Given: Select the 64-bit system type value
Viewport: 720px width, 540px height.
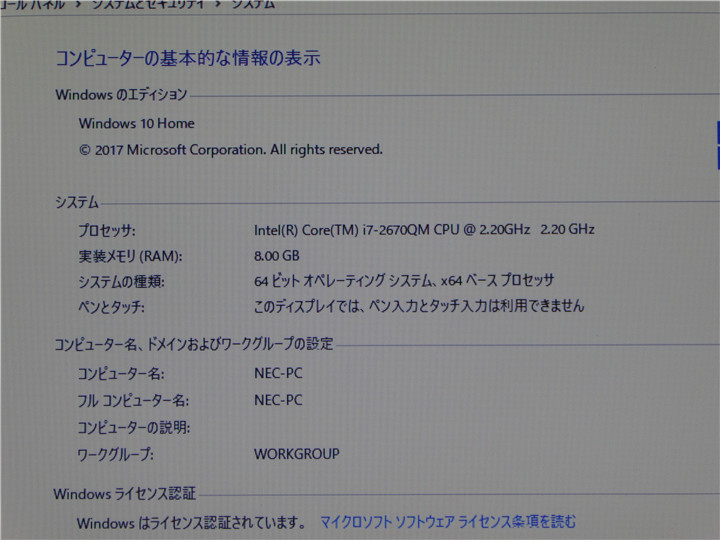Looking at the screenshot, I should [404, 280].
